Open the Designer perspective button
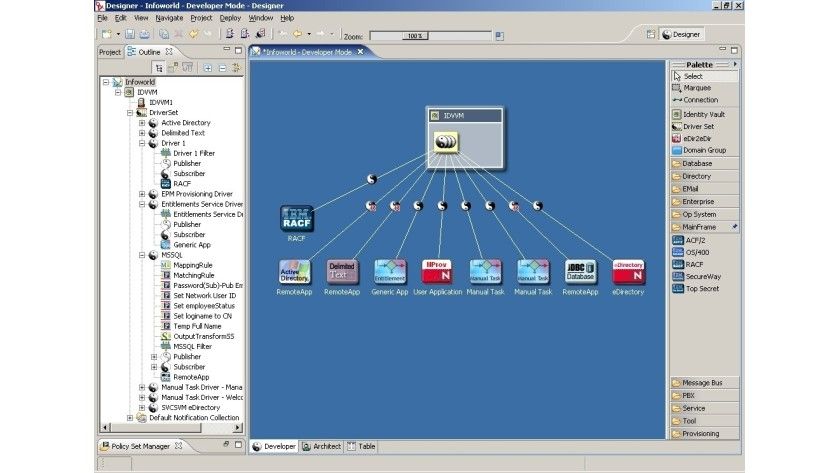The width and height of the screenshot is (840, 473). (681, 34)
